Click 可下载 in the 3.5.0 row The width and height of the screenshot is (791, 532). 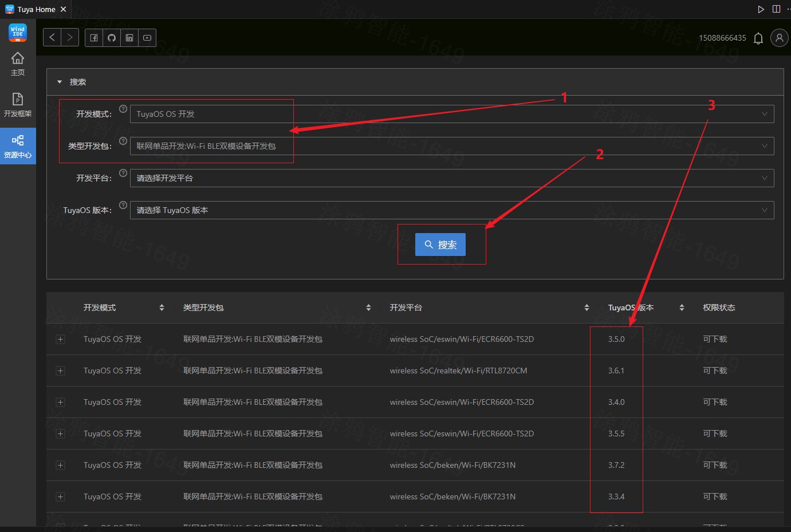(x=715, y=339)
